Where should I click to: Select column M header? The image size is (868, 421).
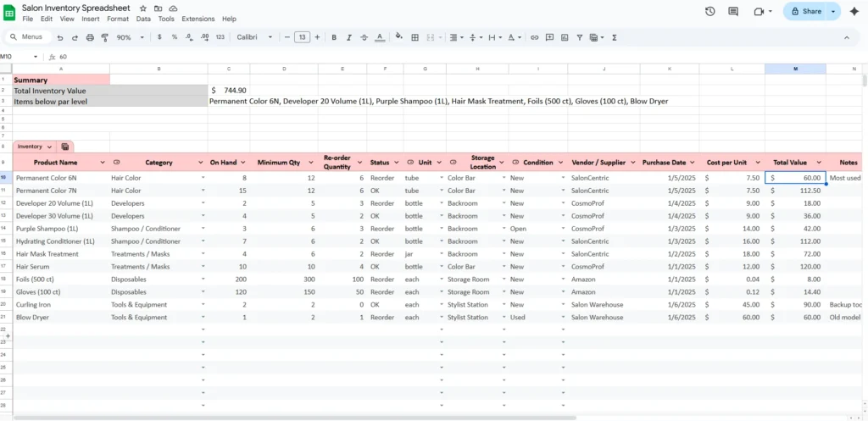pos(795,69)
